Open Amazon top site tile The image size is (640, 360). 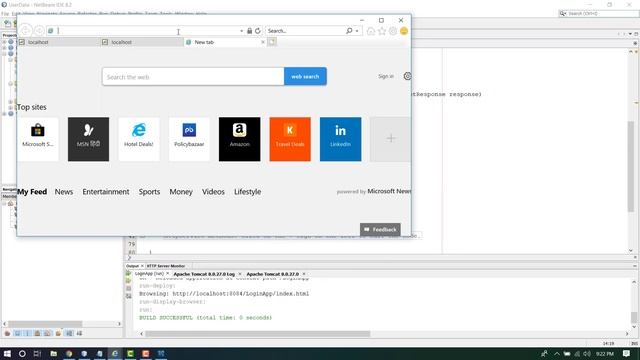coord(240,139)
